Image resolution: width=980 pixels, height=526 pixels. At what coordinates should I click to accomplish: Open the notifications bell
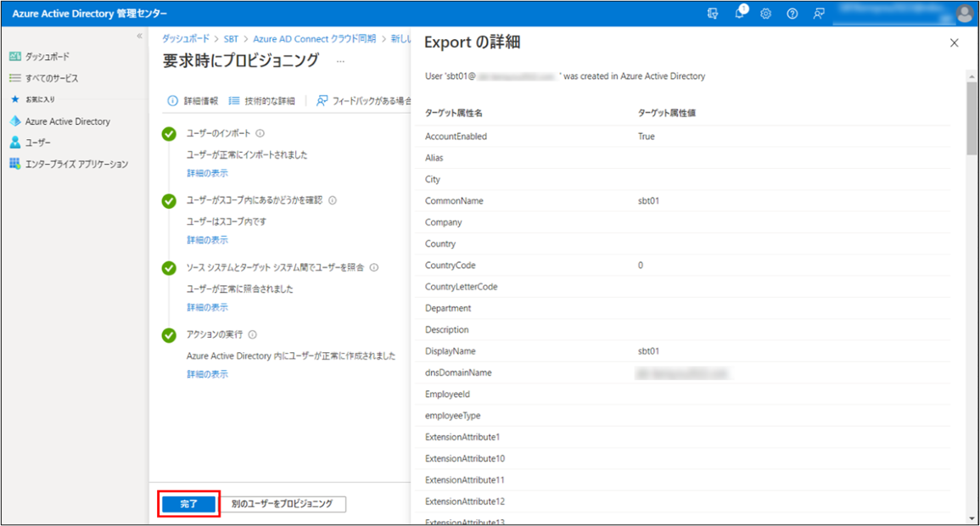click(x=739, y=13)
